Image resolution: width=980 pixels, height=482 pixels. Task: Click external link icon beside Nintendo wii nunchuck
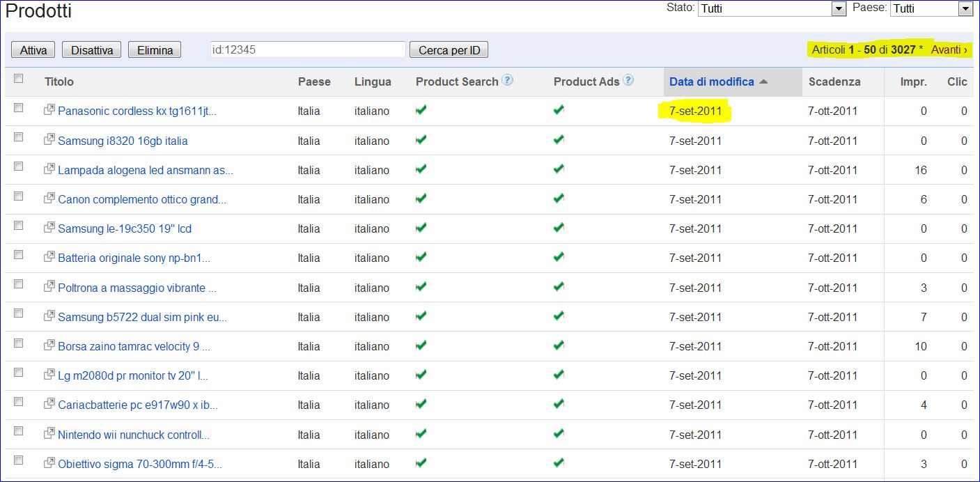[49, 434]
